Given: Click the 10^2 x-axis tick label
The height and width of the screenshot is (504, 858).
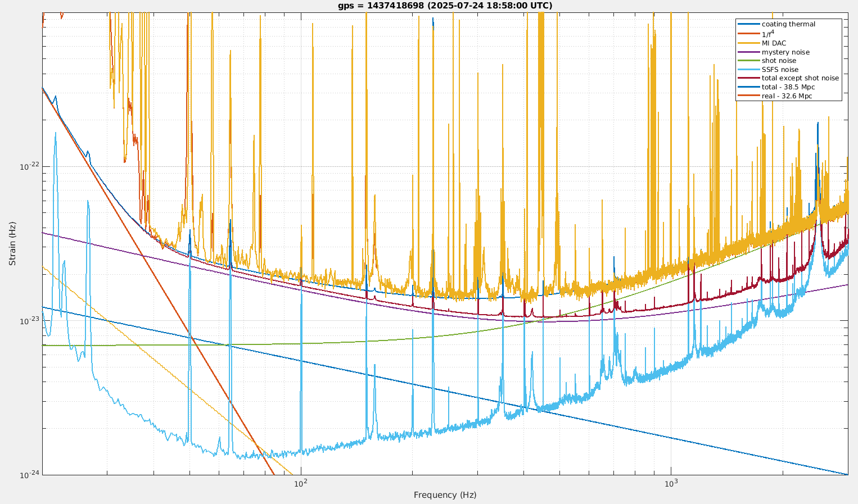Looking at the screenshot, I should point(301,483).
